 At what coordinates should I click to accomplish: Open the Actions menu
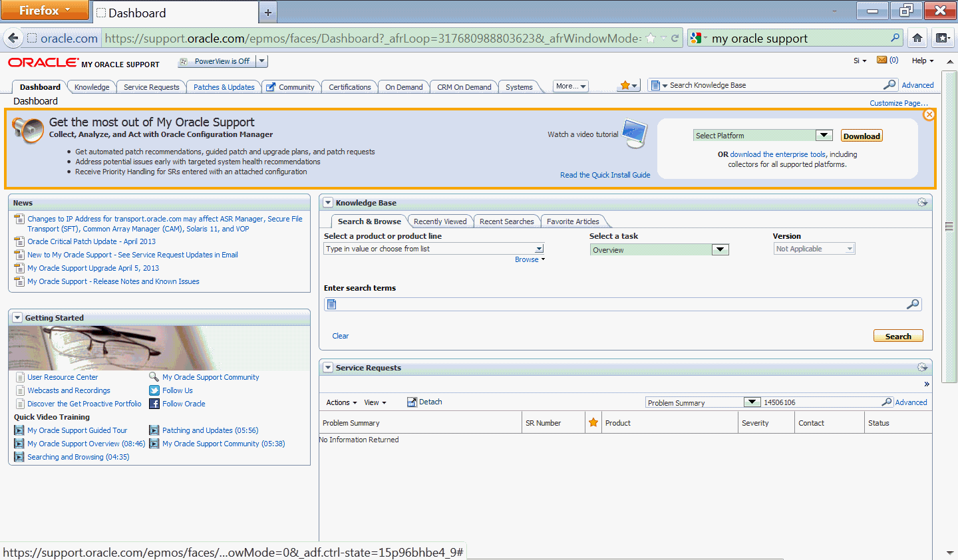(341, 402)
